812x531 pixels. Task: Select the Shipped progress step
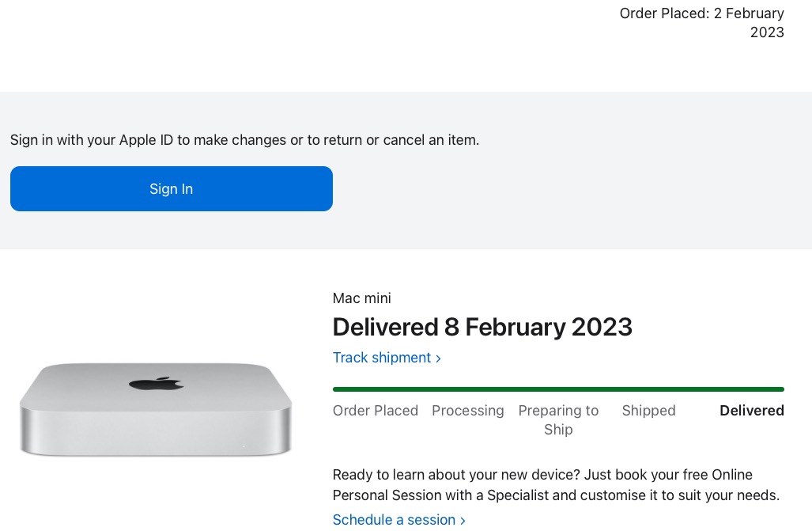click(648, 411)
